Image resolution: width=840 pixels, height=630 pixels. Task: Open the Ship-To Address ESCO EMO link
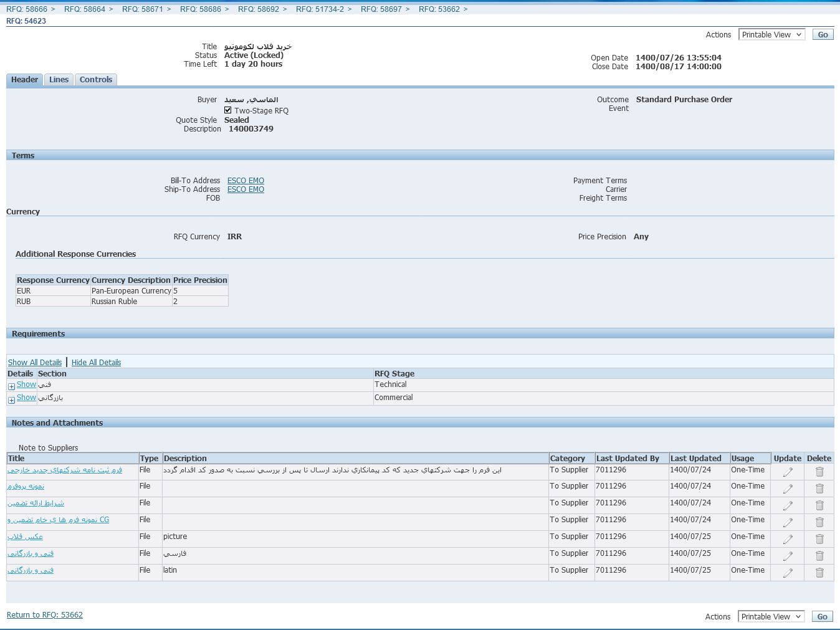coord(246,189)
